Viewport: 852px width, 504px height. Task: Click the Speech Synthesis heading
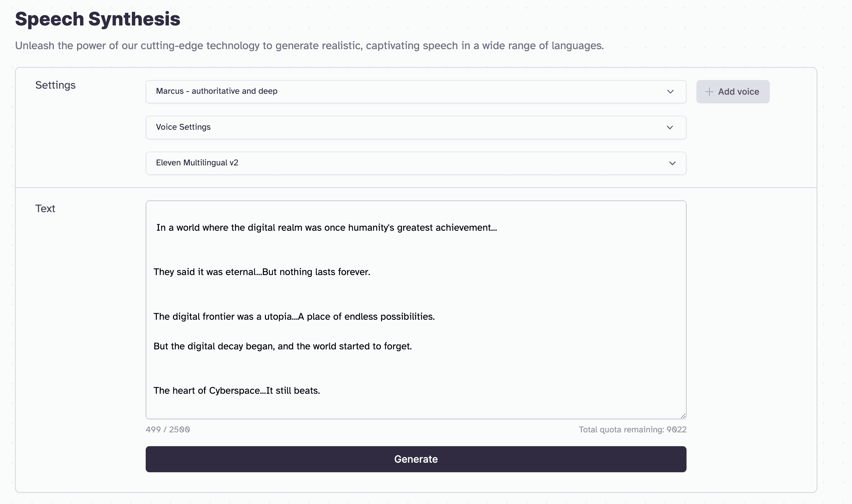[x=97, y=19]
